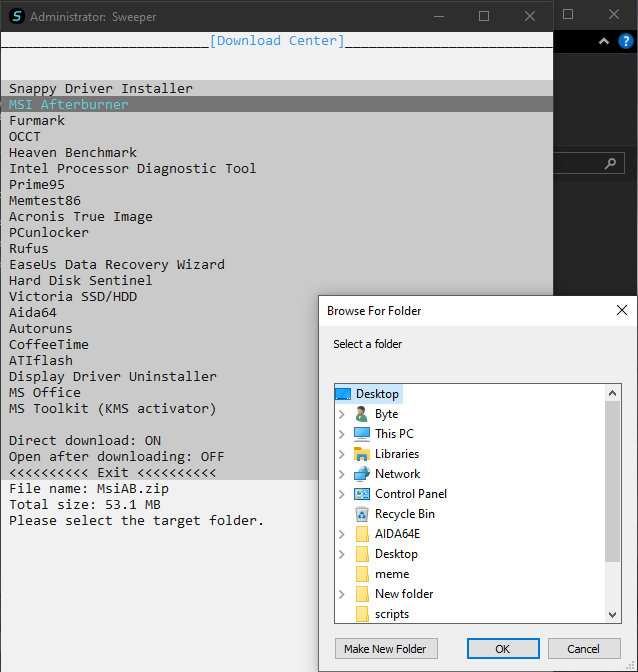Select Memtest86 in the list
This screenshot has width=638, height=672.
point(45,201)
